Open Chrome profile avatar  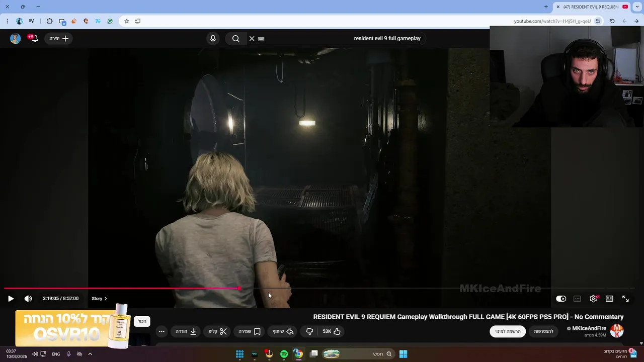[x=20, y=21]
